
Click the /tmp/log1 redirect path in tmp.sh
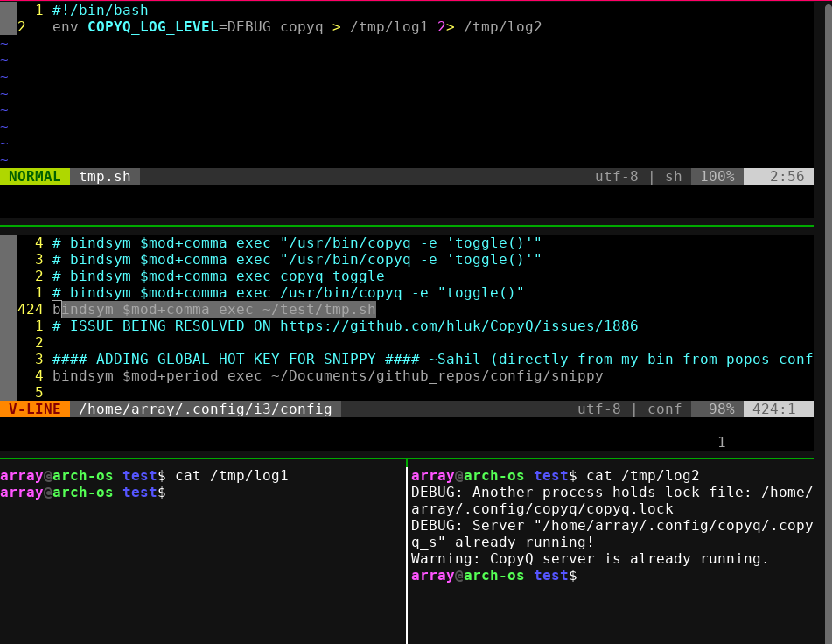tap(389, 26)
